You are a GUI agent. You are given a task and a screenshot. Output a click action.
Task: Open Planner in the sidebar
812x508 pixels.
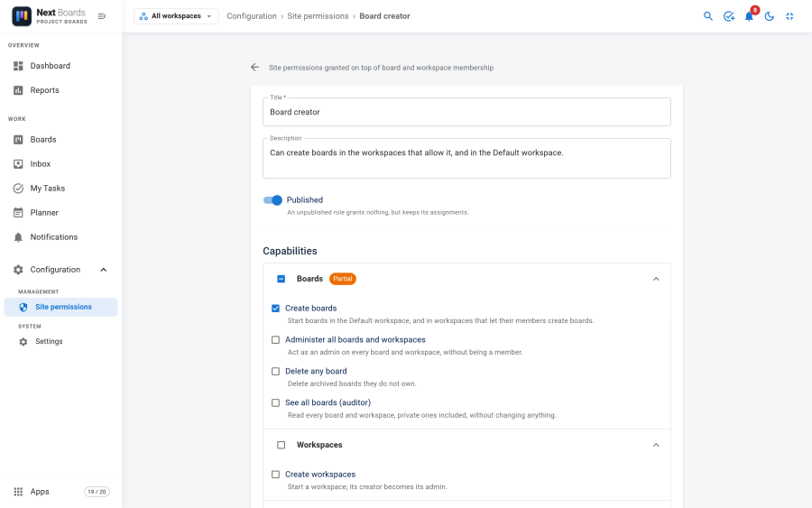pos(61,212)
